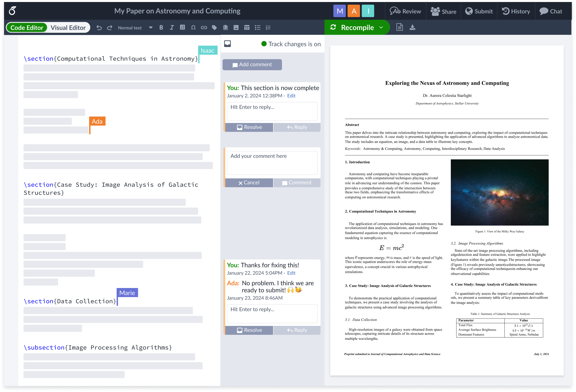Insert a math equation

click(x=182, y=27)
